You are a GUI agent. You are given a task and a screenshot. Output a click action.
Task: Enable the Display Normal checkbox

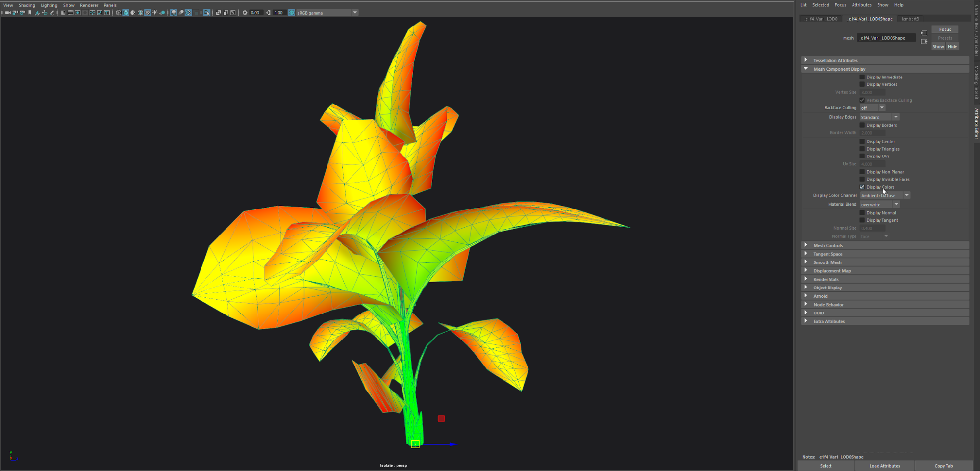click(x=862, y=213)
